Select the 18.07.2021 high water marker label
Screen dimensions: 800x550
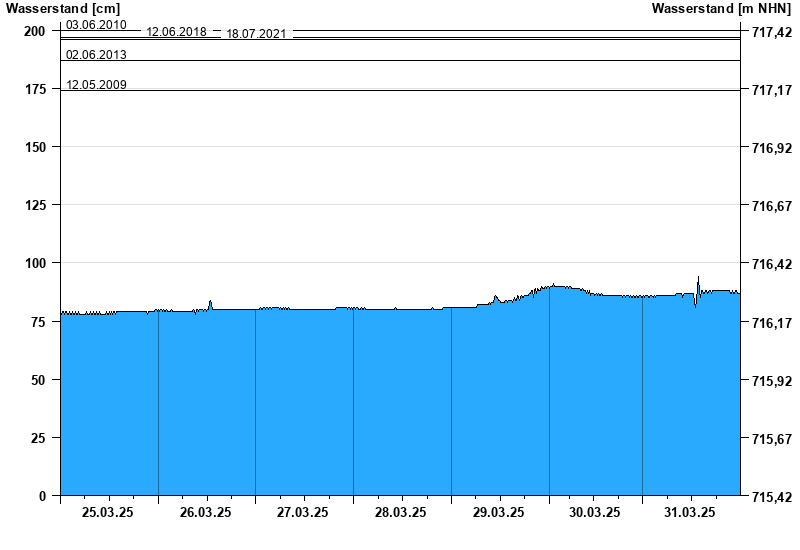coord(256,34)
